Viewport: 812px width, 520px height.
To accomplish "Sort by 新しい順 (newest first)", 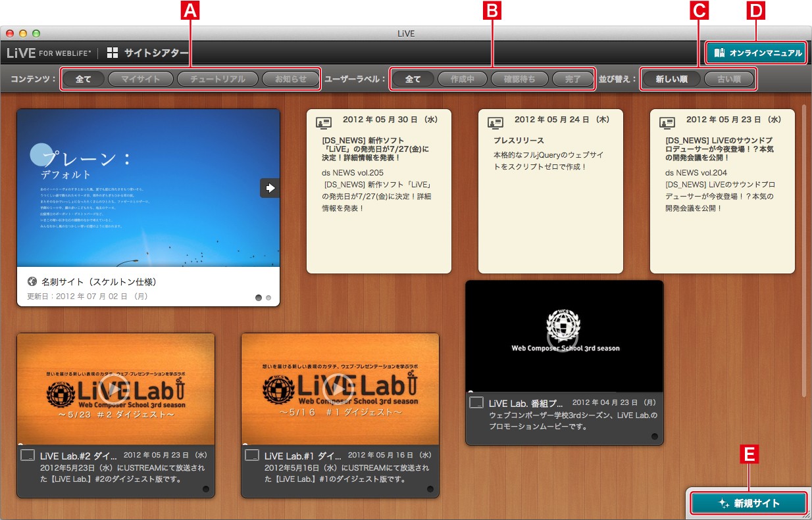I will (x=671, y=79).
